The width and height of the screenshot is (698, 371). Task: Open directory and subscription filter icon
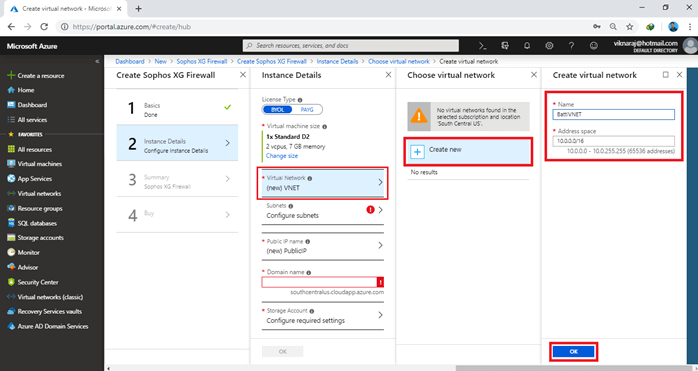(x=505, y=46)
